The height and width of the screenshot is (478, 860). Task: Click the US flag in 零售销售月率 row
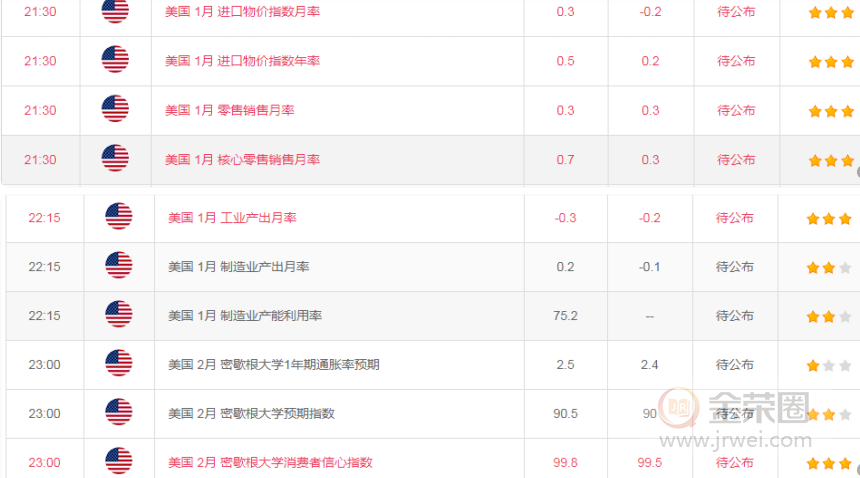(x=115, y=110)
